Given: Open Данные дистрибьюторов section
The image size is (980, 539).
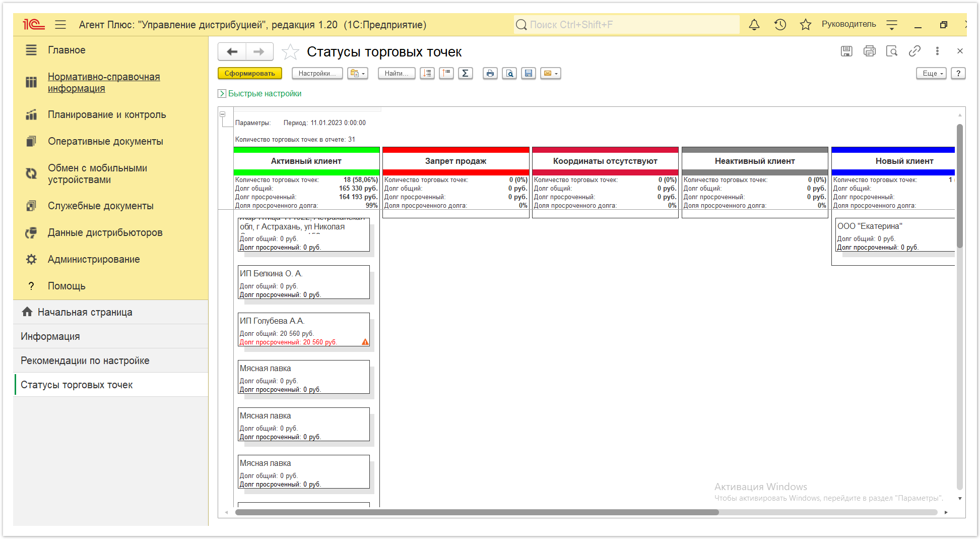Looking at the screenshot, I should [x=105, y=232].
